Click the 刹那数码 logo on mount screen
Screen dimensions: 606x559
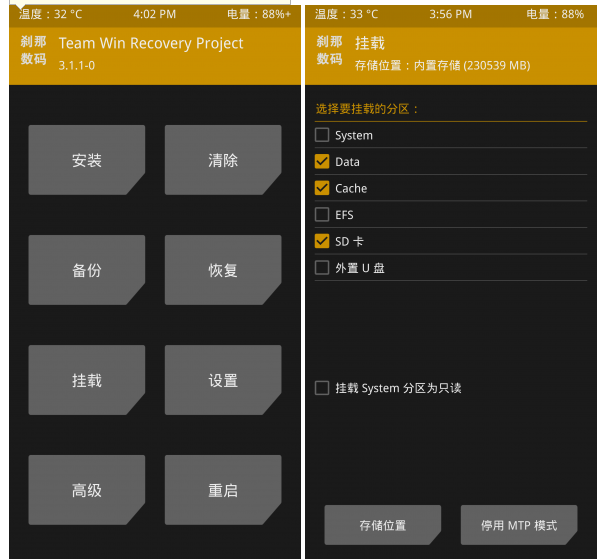[x=329, y=50]
